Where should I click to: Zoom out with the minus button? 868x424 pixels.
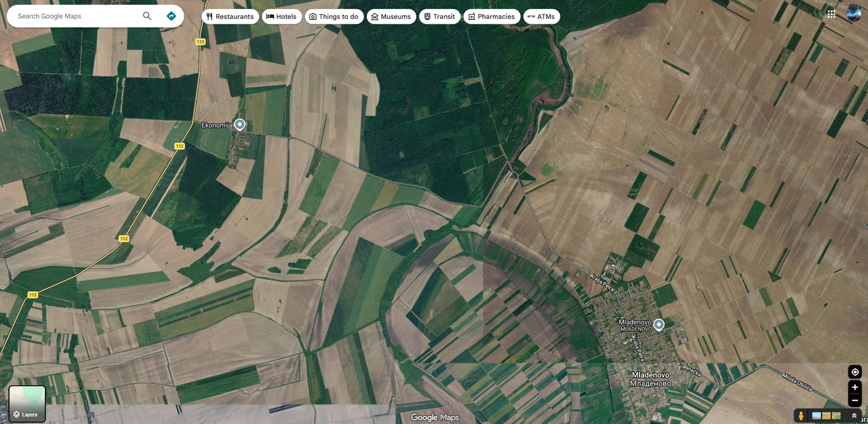pyautogui.click(x=855, y=400)
